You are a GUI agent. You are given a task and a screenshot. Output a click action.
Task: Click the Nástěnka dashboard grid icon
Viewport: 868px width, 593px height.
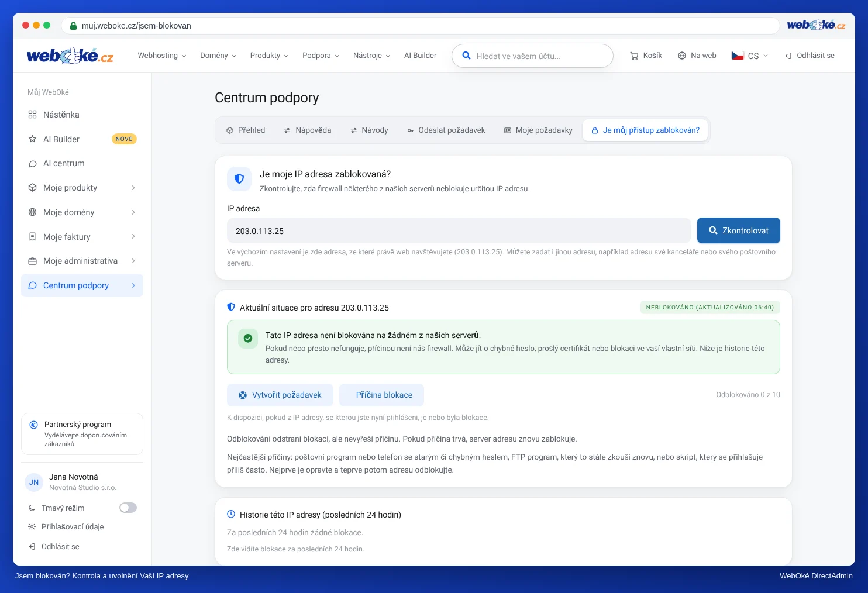point(33,115)
